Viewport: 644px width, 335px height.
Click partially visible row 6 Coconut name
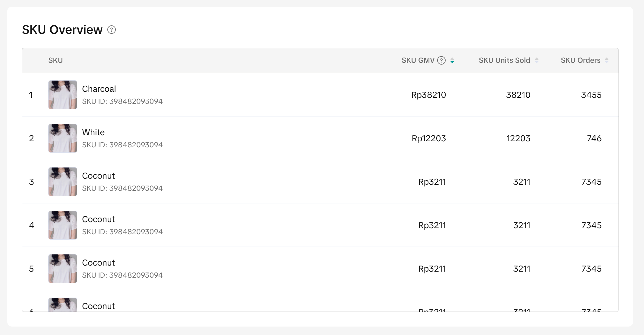click(x=98, y=306)
